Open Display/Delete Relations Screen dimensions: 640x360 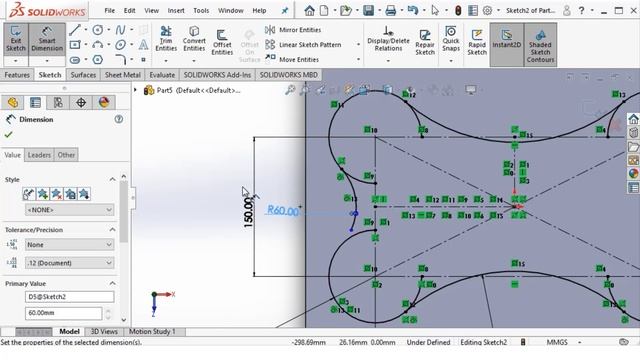388,39
